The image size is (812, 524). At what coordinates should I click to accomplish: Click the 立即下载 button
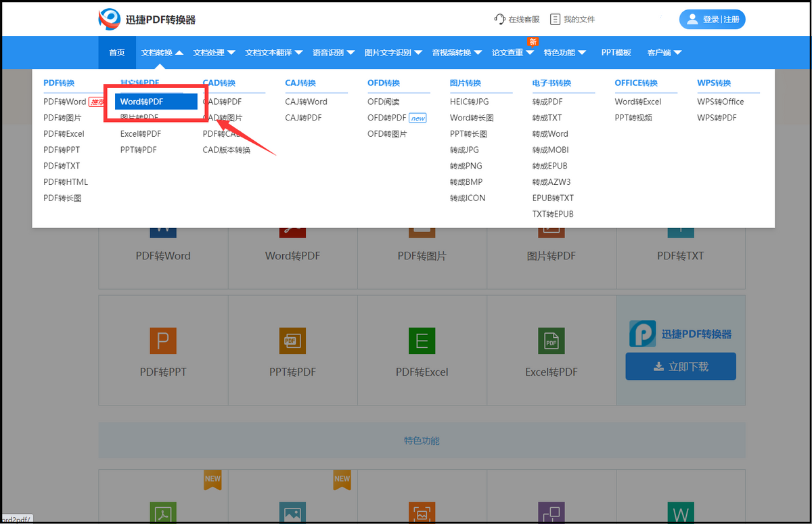point(681,366)
